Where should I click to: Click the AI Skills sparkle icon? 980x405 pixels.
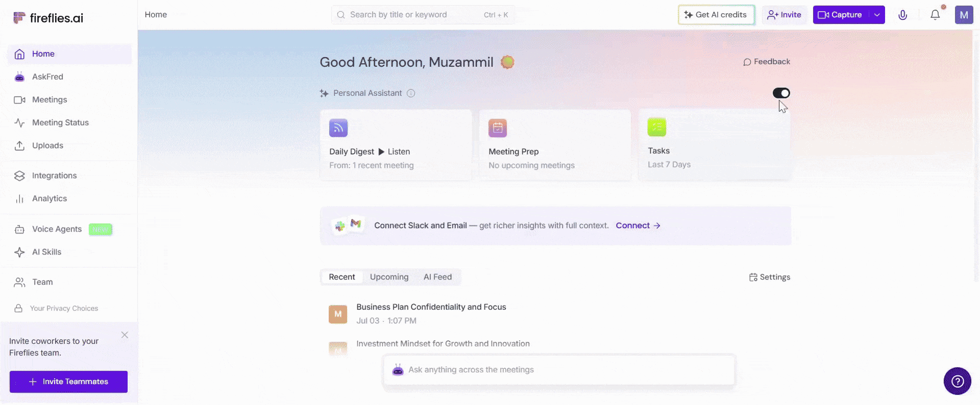(x=19, y=252)
